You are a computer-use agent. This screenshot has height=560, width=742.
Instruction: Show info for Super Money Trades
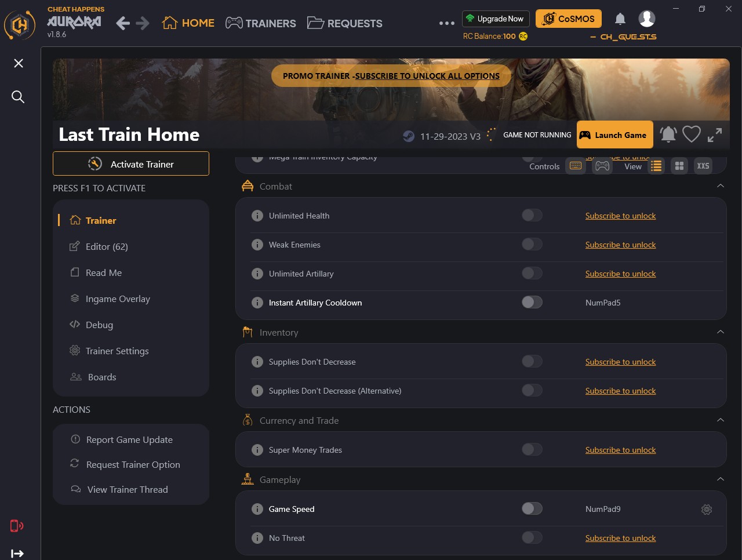257,450
